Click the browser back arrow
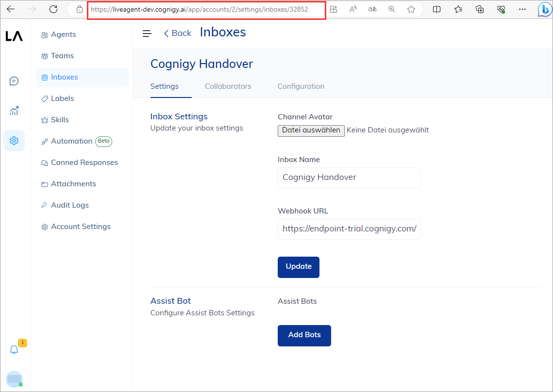Image resolution: width=553 pixels, height=392 pixels. click(x=11, y=9)
